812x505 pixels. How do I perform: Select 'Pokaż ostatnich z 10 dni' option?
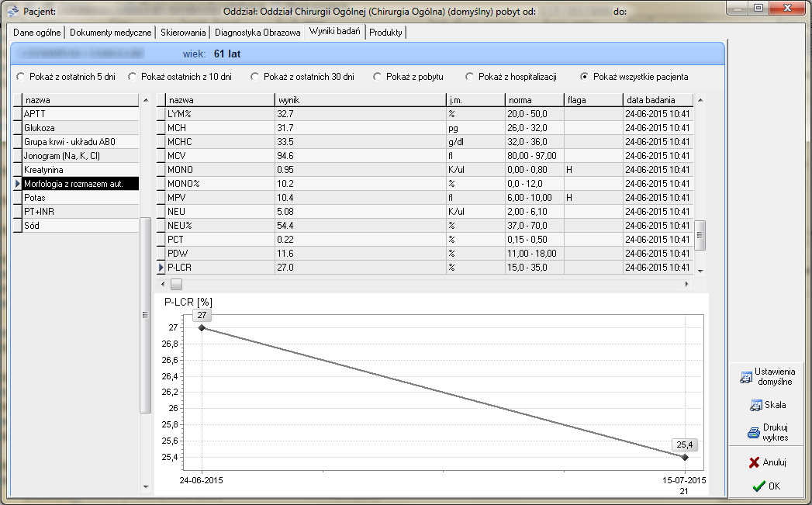coord(133,77)
